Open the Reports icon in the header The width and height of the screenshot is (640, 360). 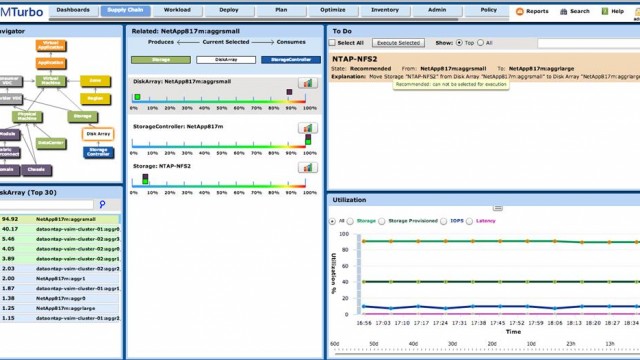(x=520, y=11)
